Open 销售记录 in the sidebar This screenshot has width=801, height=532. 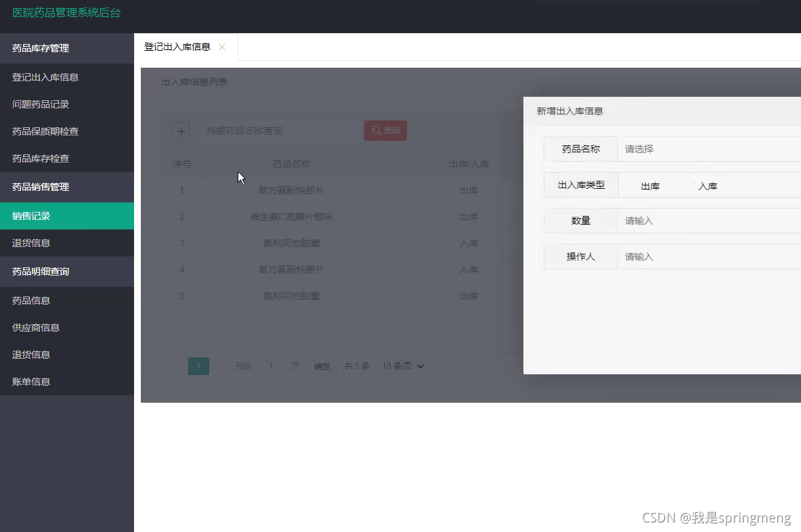click(x=67, y=216)
